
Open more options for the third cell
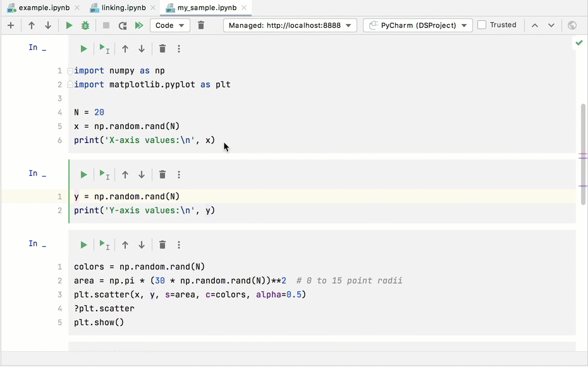[x=179, y=245]
